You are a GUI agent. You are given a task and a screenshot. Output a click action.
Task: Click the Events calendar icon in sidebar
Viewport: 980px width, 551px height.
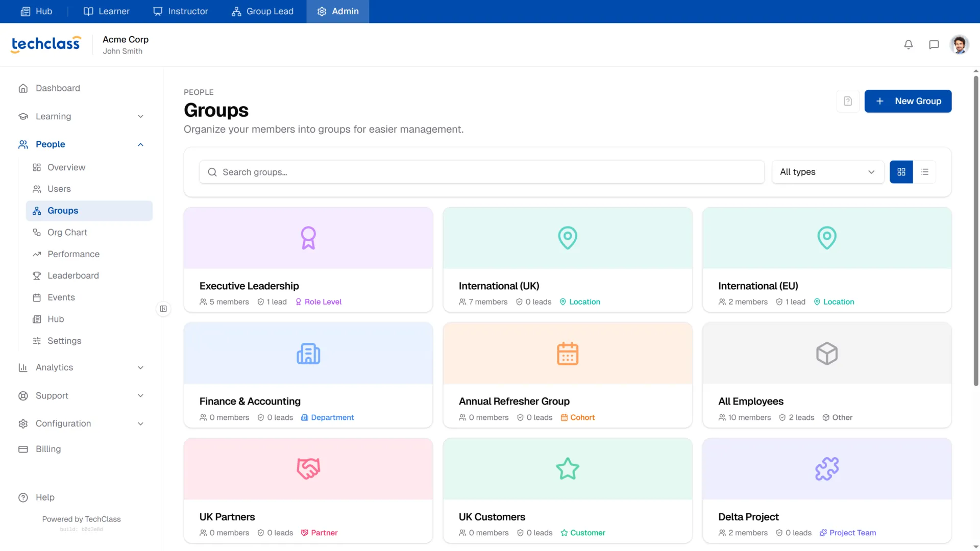coord(37,298)
